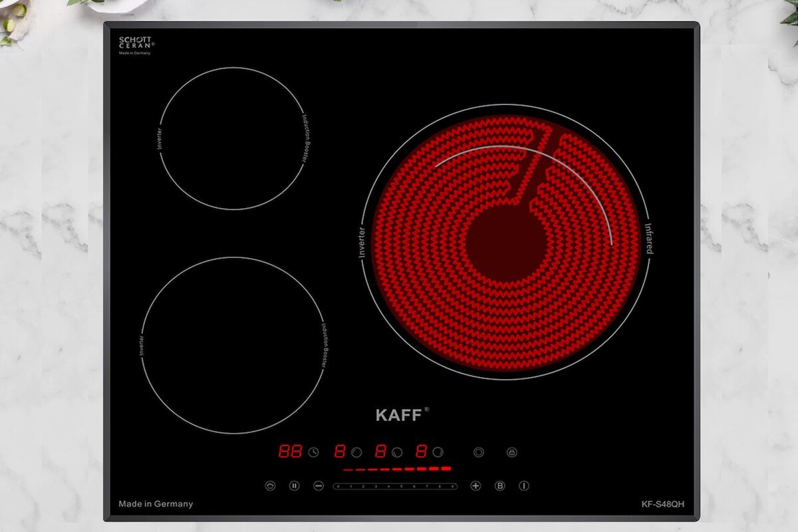Tap the red power level bar indicator
The width and height of the screenshot is (798, 532).
click(397, 469)
